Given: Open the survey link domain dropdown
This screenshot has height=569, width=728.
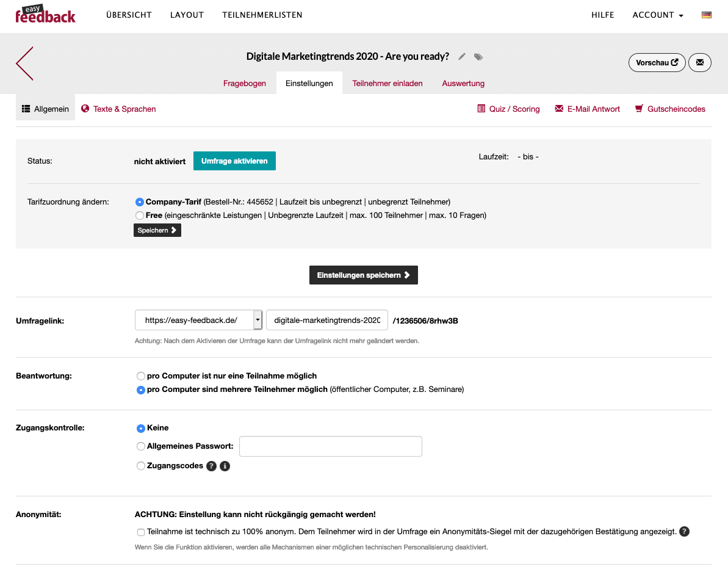Looking at the screenshot, I should click(x=258, y=319).
